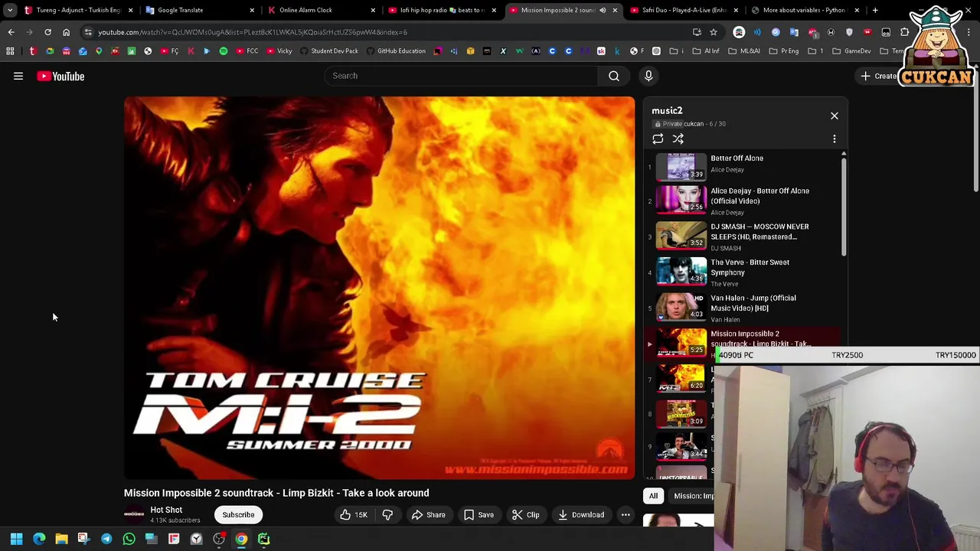
Task: Save video to playlist
Action: tap(478, 514)
